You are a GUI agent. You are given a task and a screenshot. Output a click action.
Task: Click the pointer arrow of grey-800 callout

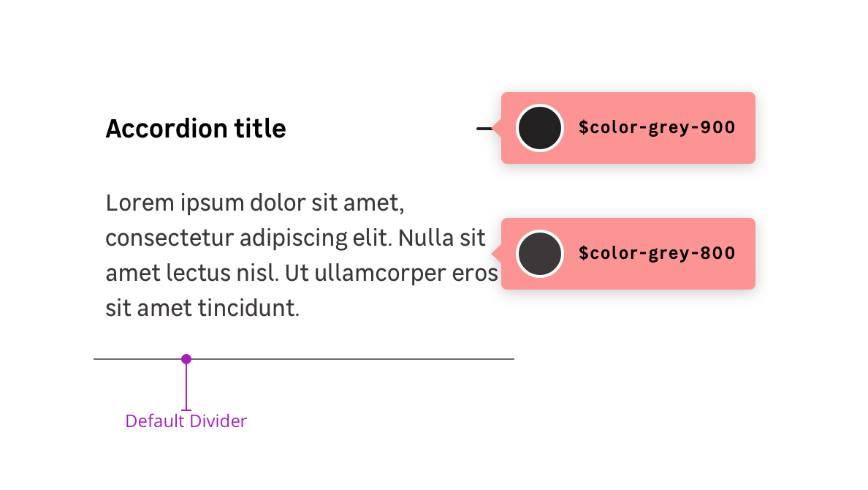[497, 254]
